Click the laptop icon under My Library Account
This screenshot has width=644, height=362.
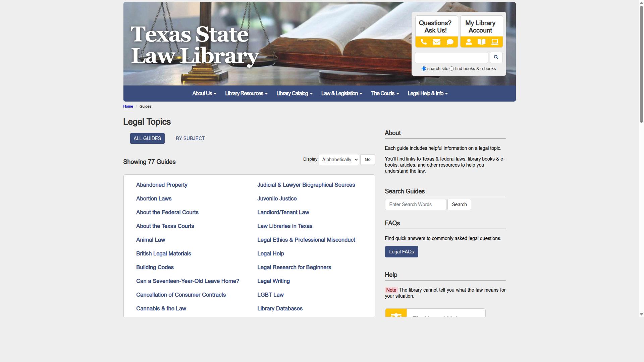pos(495,42)
